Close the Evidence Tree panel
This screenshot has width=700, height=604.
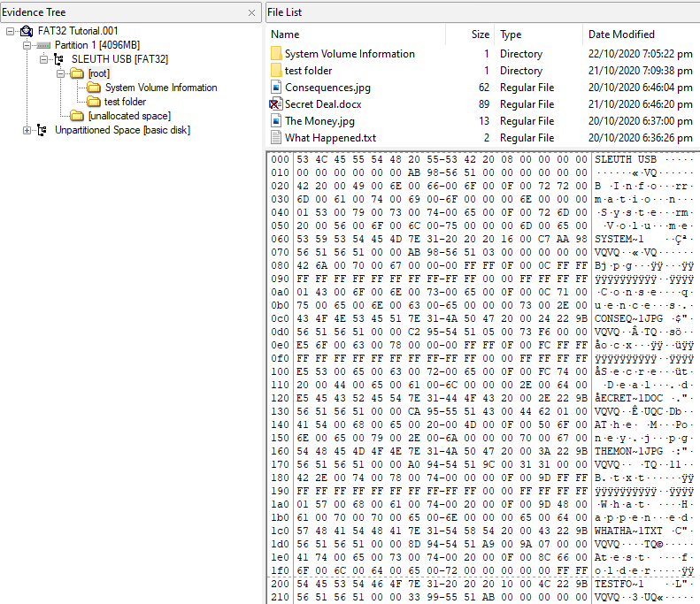point(252,13)
